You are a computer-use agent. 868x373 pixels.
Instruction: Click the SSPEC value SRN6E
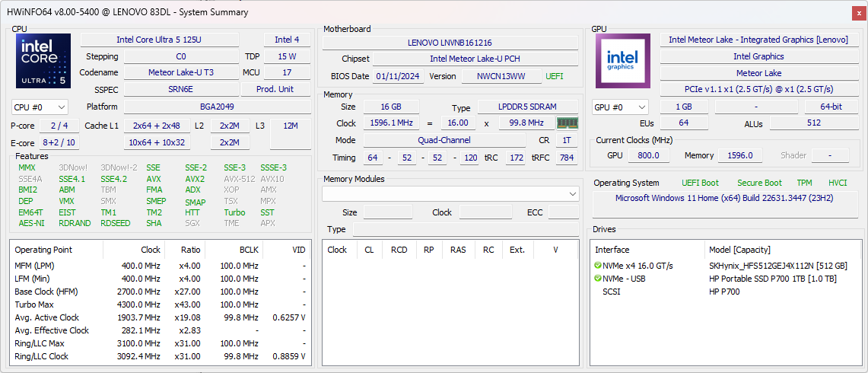click(x=181, y=89)
